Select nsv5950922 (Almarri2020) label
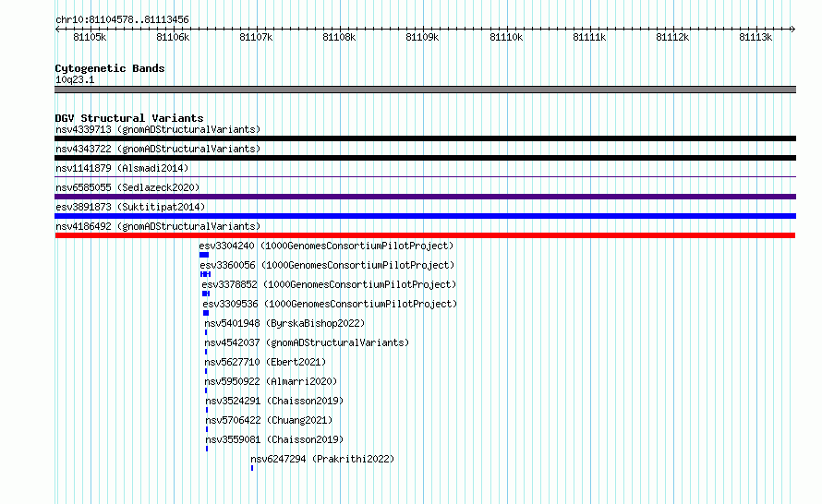Image resolution: width=822 pixels, height=504 pixels. pos(271,381)
